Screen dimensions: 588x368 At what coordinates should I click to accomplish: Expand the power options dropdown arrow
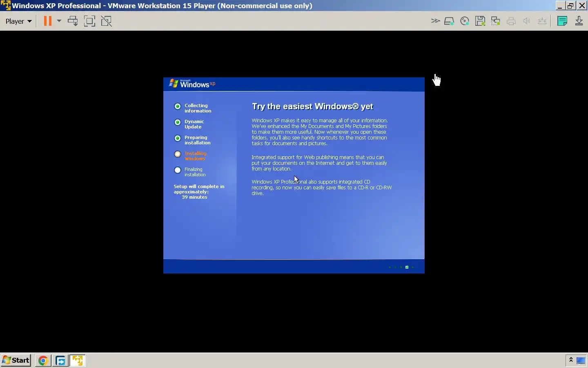pyautogui.click(x=59, y=21)
